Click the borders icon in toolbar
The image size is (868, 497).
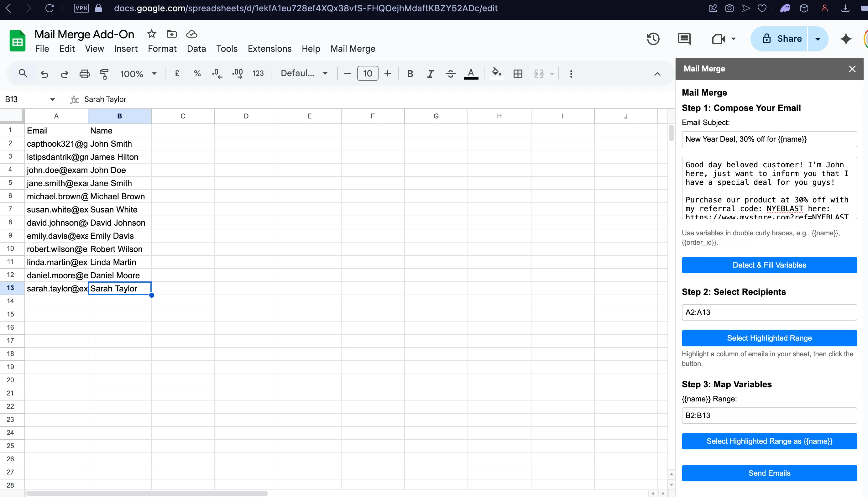click(518, 74)
